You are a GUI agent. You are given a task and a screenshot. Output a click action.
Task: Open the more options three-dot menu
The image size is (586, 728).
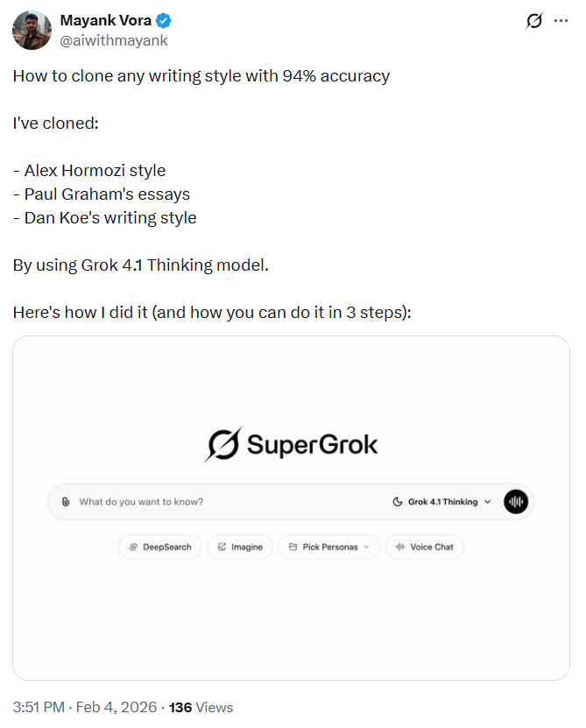(x=561, y=22)
